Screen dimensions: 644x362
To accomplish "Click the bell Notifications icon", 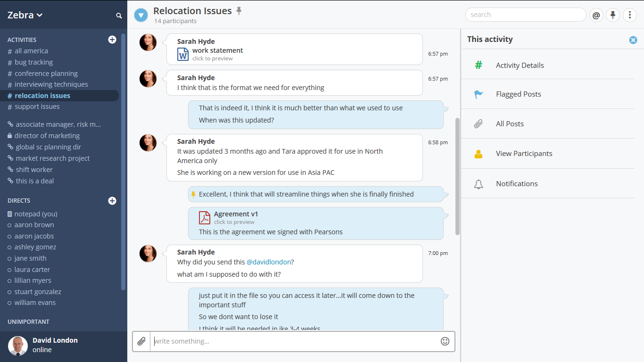I will pyautogui.click(x=479, y=184).
